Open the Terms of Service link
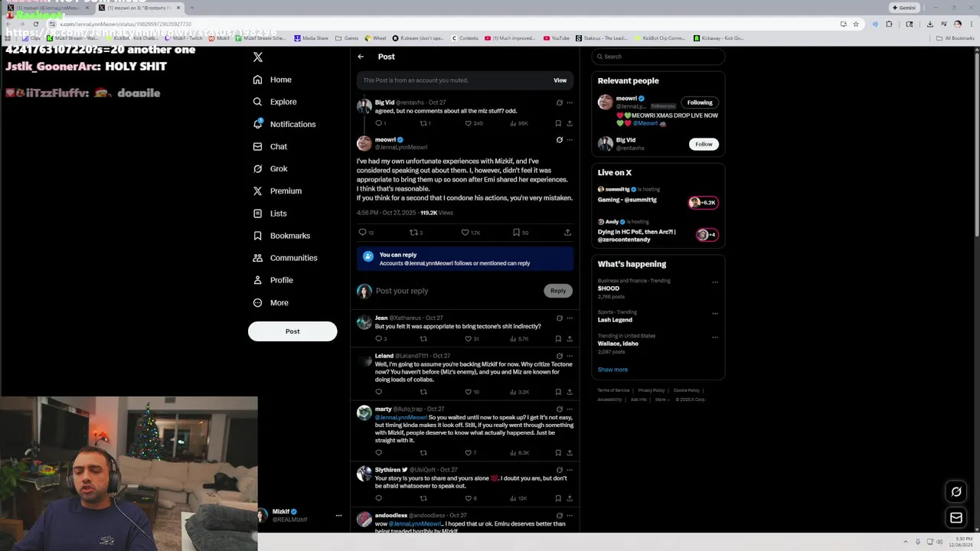The image size is (980, 551). tap(613, 390)
